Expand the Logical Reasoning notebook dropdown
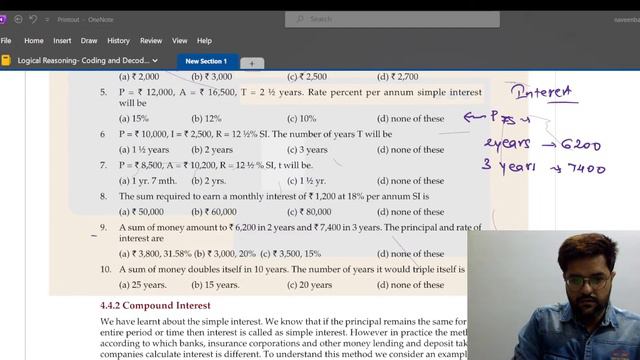 point(155,60)
